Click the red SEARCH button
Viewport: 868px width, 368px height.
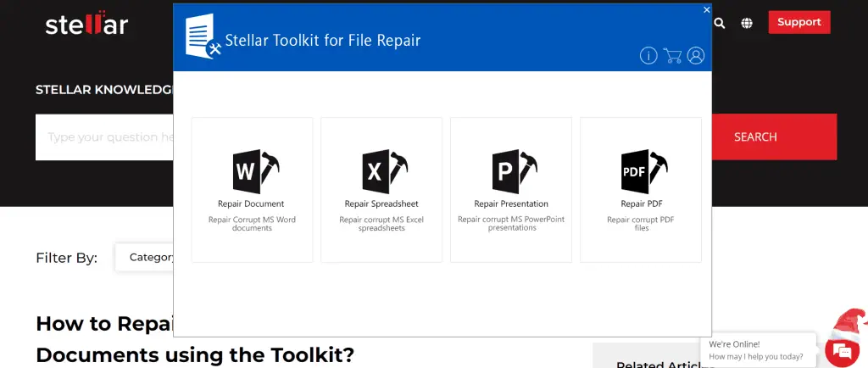(x=774, y=137)
